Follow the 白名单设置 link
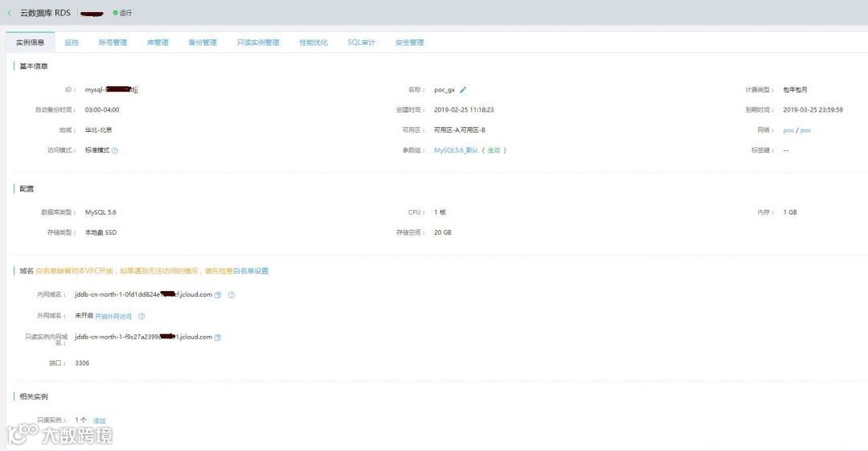868x451 pixels. [251, 271]
